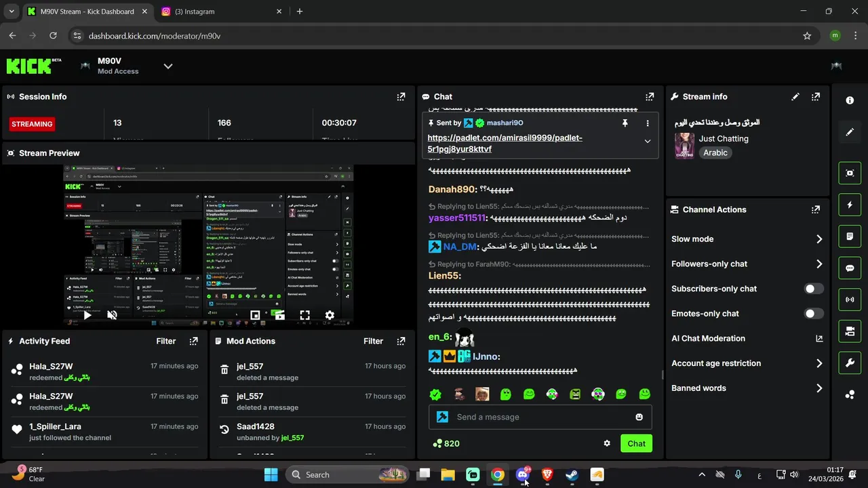Open channel selector dropdown next to M90V

click(x=168, y=66)
